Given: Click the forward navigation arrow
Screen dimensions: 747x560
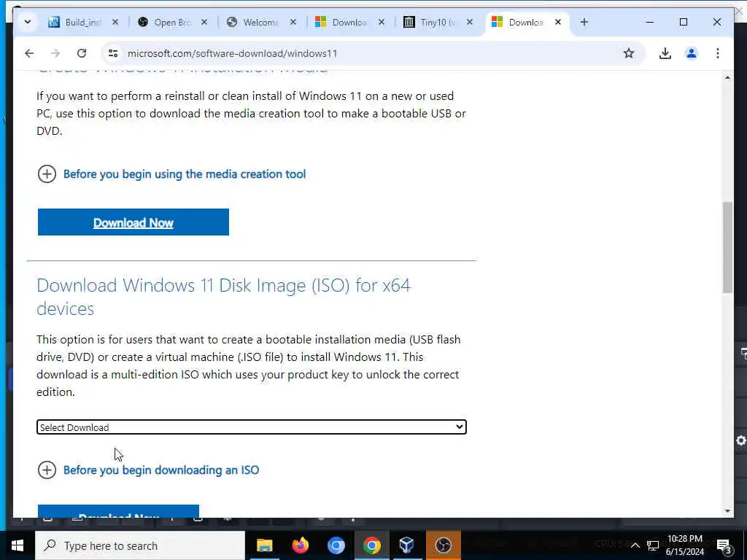Looking at the screenshot, I should point(55,53).
